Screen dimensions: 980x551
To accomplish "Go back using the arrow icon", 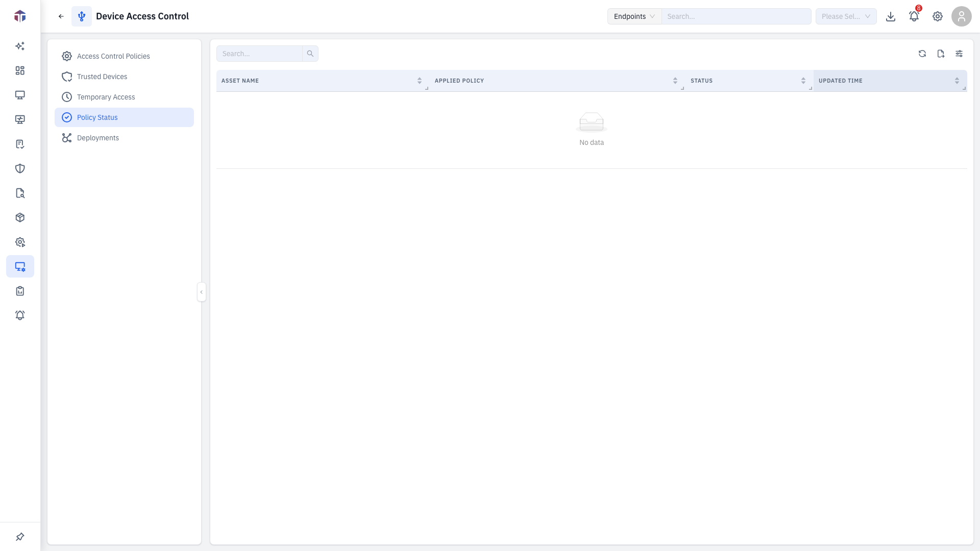I will pos(61,16).
